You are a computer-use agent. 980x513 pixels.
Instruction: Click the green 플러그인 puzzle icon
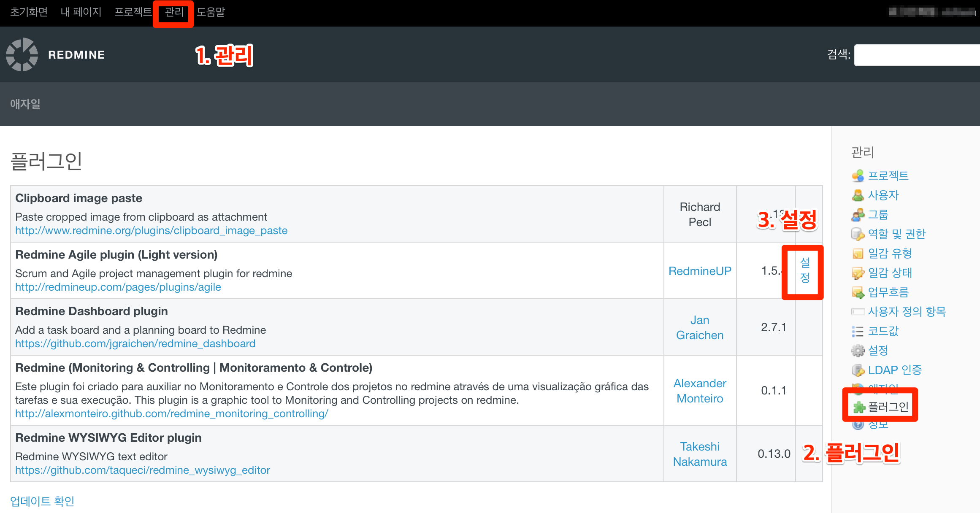[858, 407]
